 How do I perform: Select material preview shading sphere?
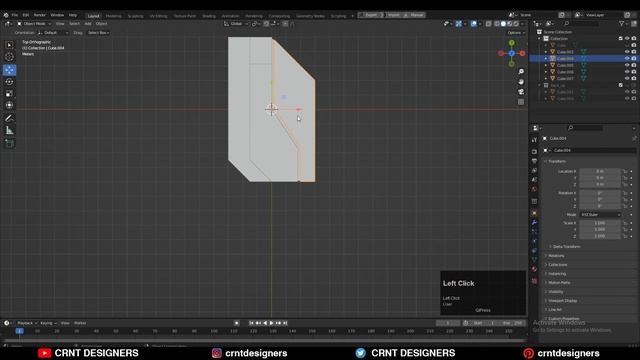509,24
